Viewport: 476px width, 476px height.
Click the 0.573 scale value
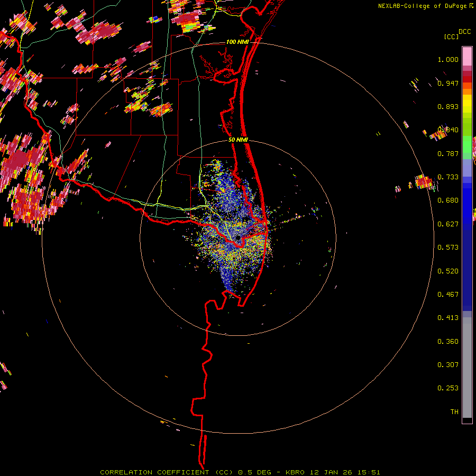tap(448, 248)
